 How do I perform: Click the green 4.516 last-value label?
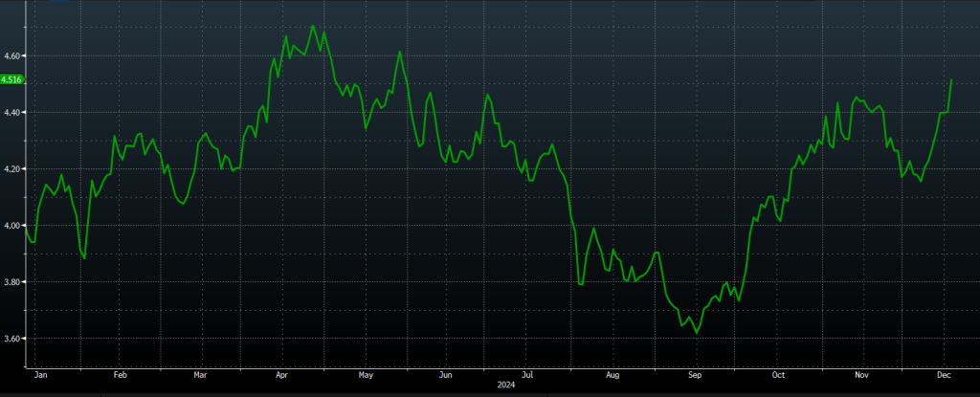click(x=11, y=79)
